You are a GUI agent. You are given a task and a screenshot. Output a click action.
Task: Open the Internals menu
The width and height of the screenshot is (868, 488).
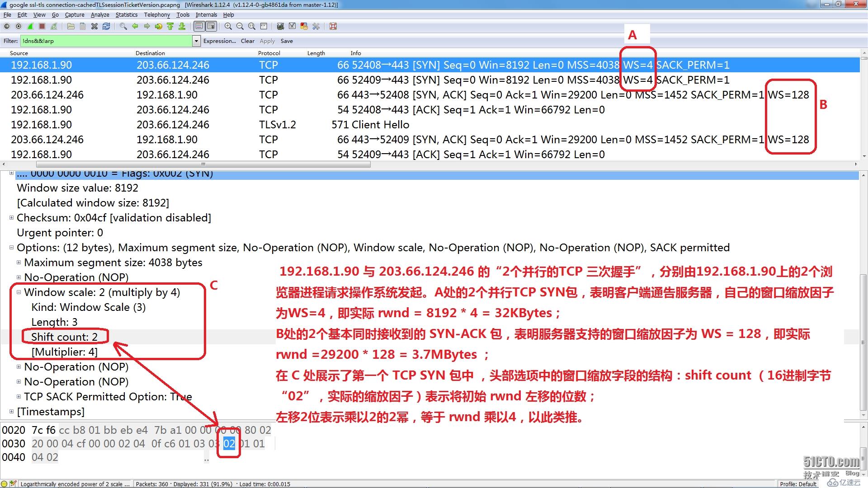click(206, 15)
